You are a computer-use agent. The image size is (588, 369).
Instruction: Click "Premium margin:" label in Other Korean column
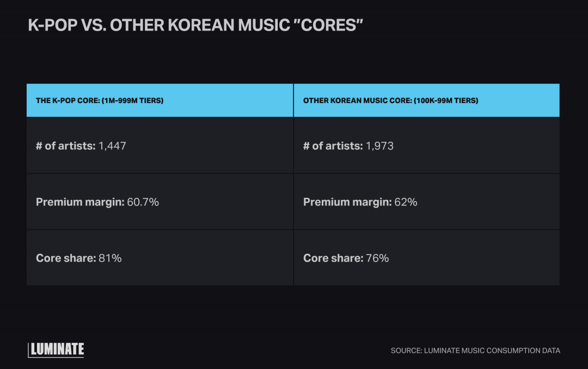pyautogui.click(x=347, y=202)
